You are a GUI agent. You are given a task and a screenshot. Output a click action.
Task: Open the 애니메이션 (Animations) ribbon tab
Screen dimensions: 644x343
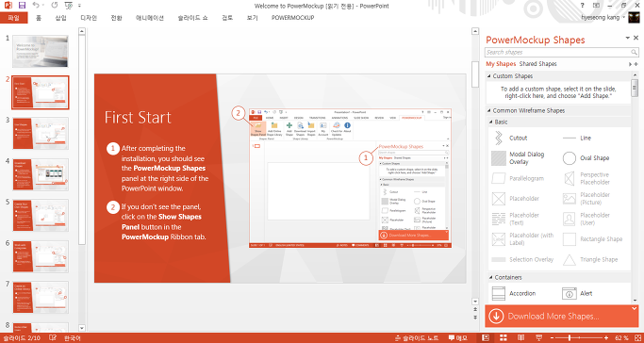[x=150, y=18]
